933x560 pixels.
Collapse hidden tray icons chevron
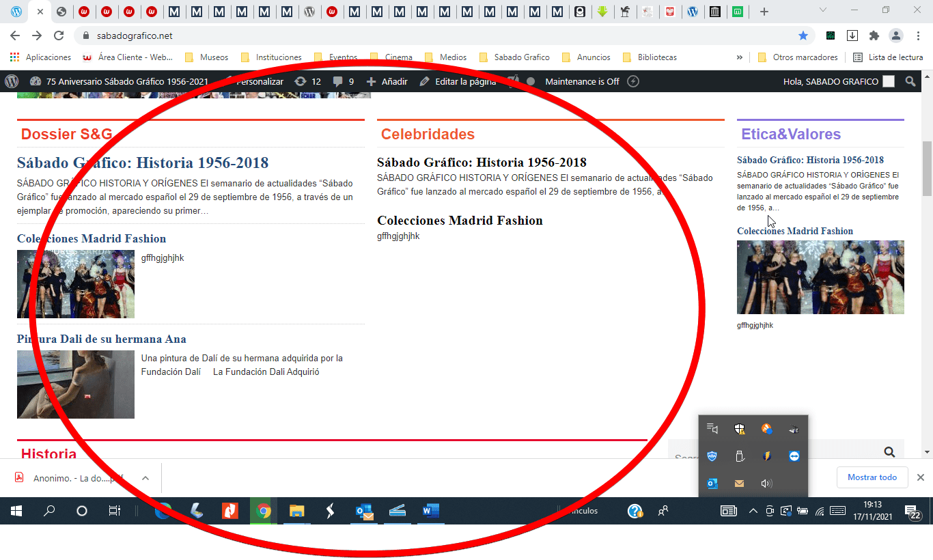pyautogui.click(x=753, y=510)
